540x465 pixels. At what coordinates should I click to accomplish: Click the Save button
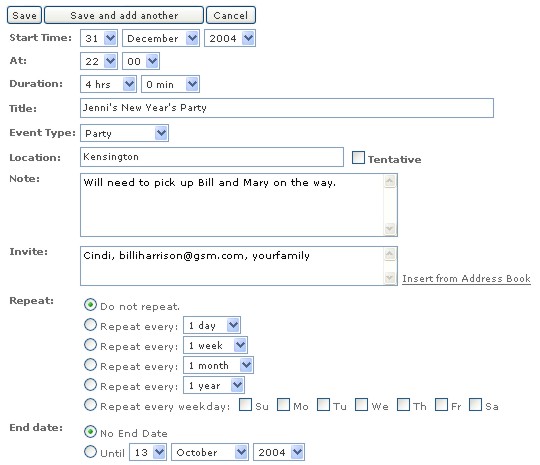point(24,16)
